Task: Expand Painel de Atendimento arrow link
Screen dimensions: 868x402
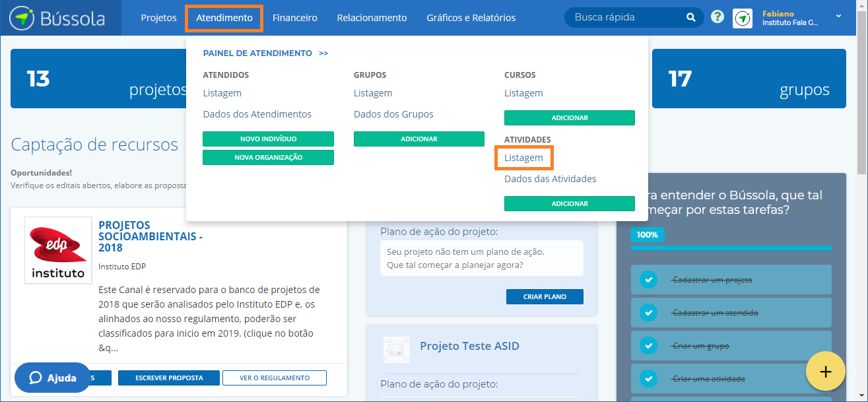Action: (x=323, y=53)
